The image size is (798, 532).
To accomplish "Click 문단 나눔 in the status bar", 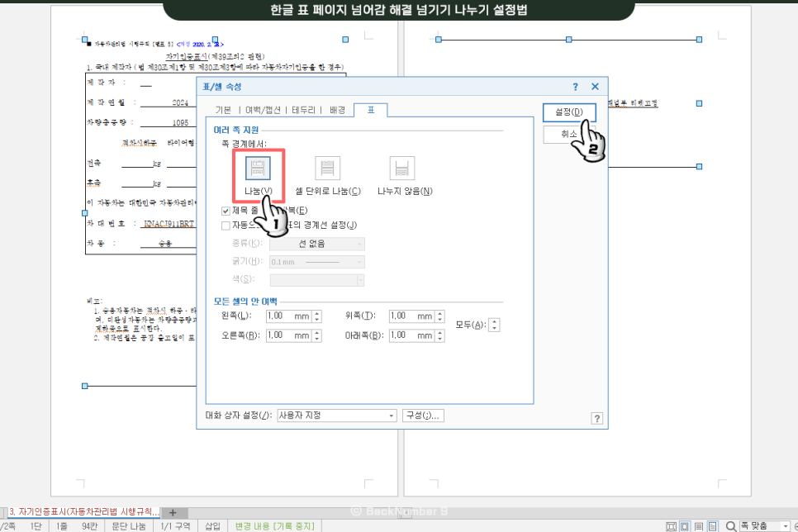I will (x=128, y=526).
